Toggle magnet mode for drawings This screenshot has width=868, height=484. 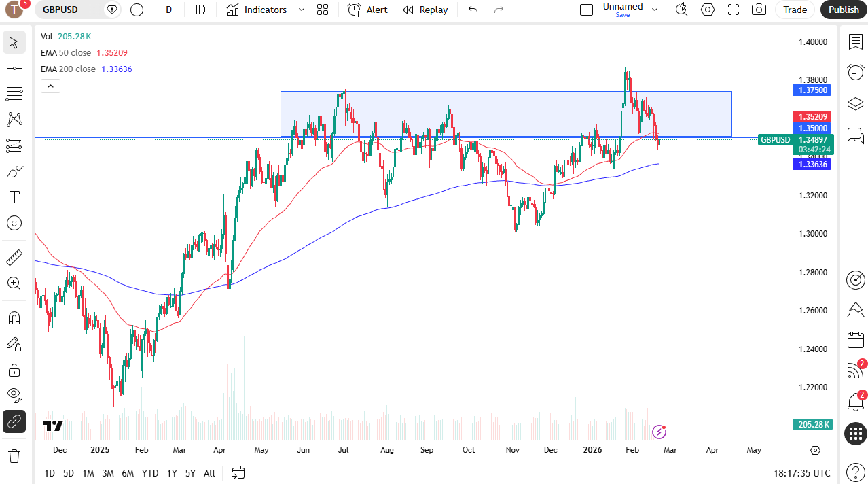point(14,318)
